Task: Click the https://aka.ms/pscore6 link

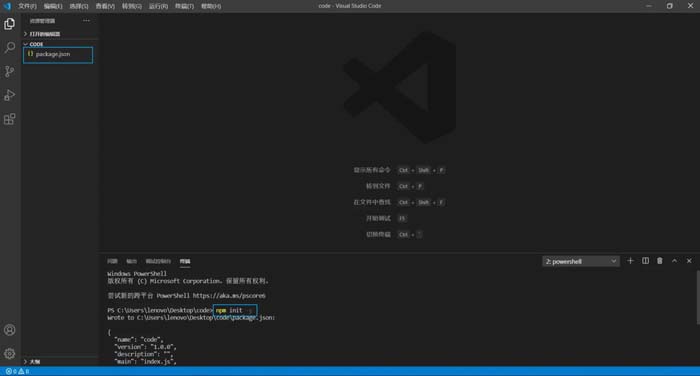Action: (229, 296)
